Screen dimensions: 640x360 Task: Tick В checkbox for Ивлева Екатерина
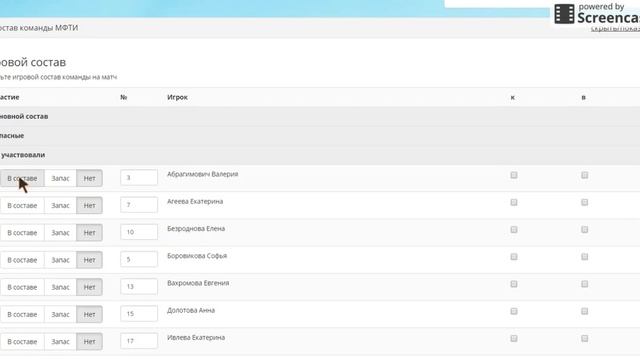click(584, 339)
